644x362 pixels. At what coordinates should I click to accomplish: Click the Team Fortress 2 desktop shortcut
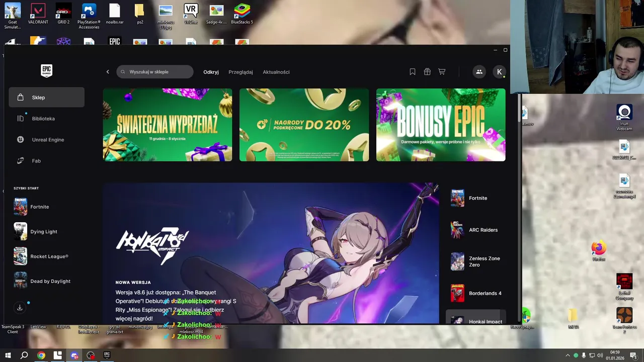coord(624,321)
